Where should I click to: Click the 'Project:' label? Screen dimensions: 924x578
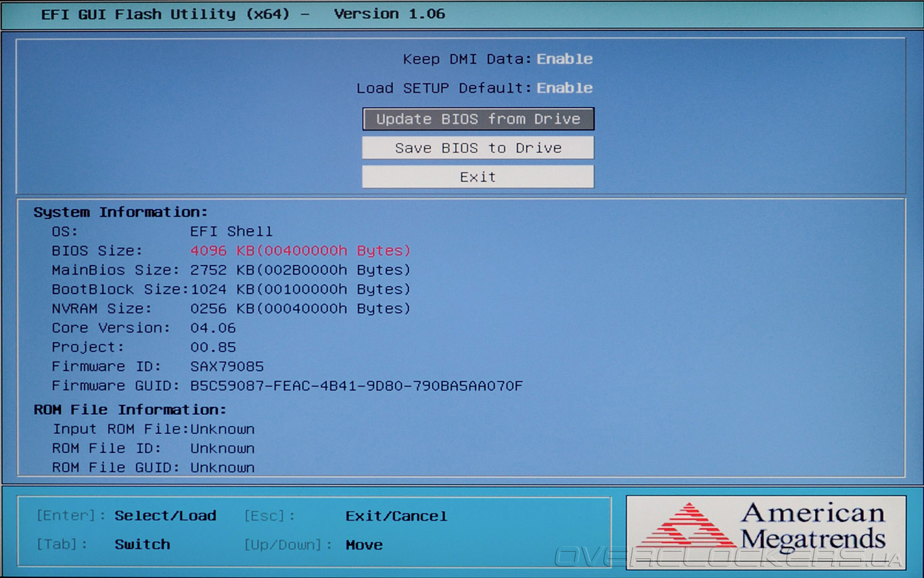[89, 347]
